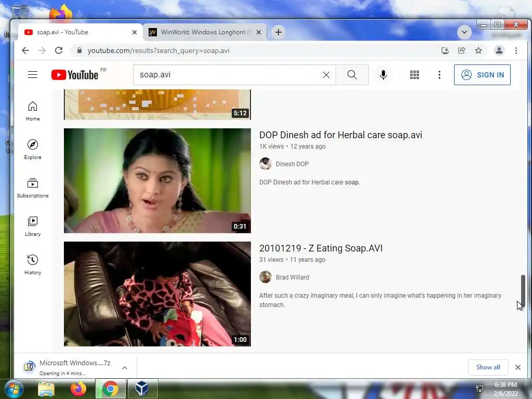Expand options for Microsoft Windows 7z download
Viewport: 532px width, 399px height.
point(125,368)
